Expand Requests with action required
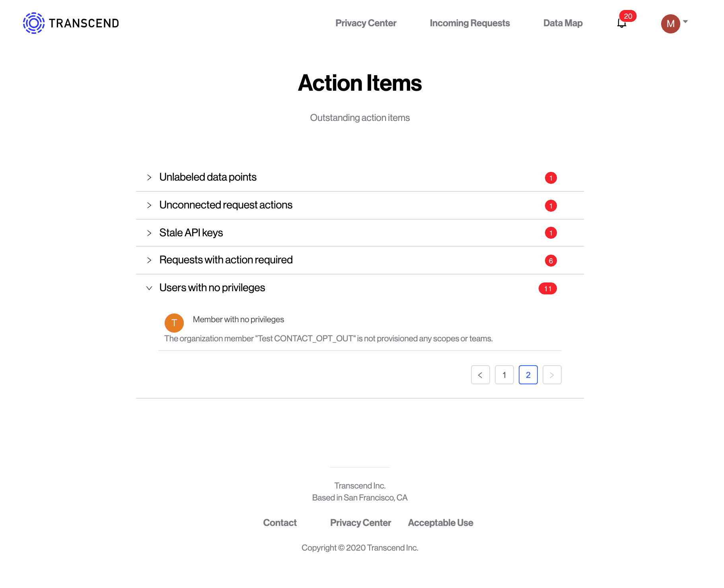This screenshot has width=724, height=588. coord(149,260)
